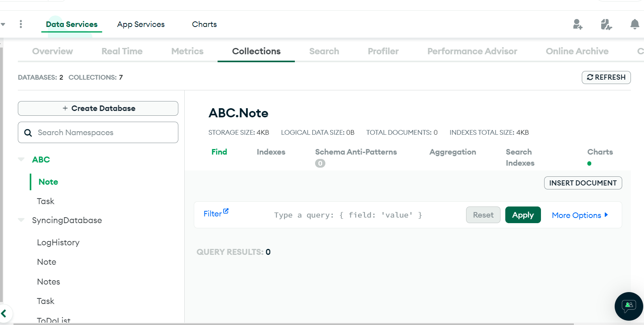644x325 pixels.
Task: Click the vertical three-dot menu icon
Action: (x=21, y=24)
